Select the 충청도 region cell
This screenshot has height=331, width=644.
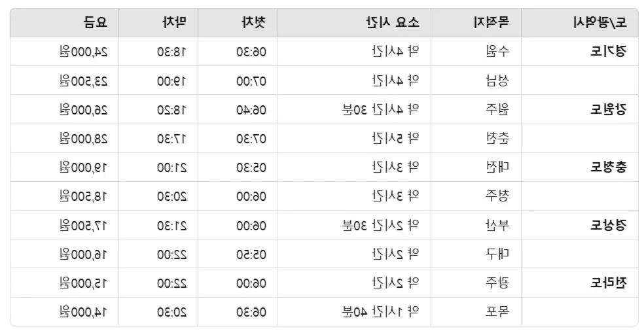[580, 167]
